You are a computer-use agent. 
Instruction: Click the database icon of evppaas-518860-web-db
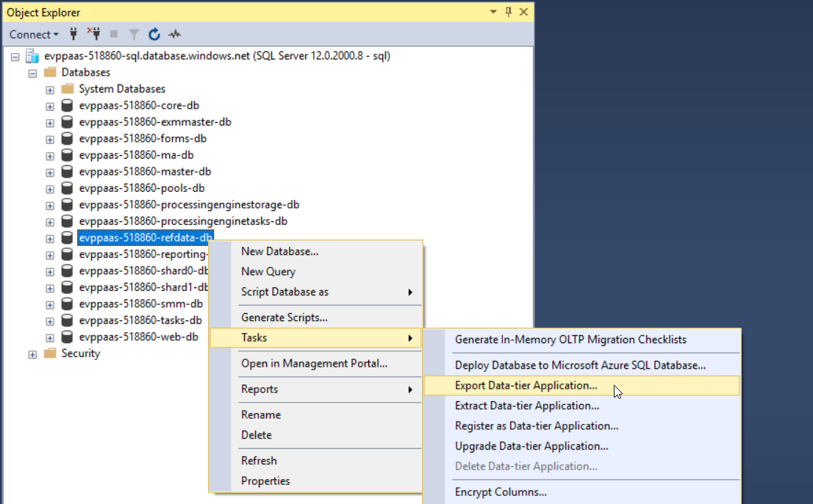(67, 337)
